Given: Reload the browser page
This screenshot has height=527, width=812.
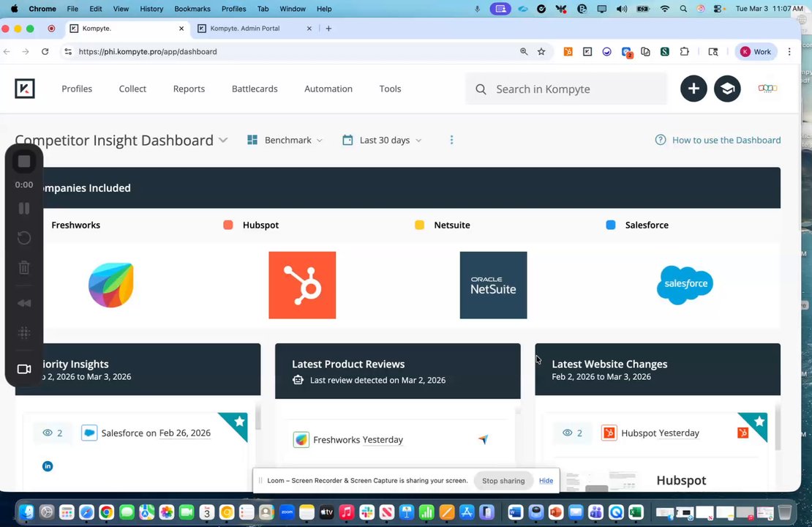Looking at the screenshot, I should tap(45, 51).
